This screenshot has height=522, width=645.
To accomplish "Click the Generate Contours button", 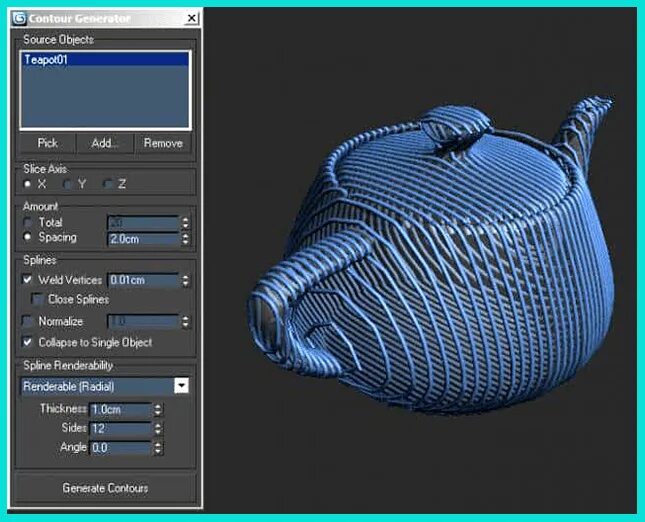I will 105,488.
